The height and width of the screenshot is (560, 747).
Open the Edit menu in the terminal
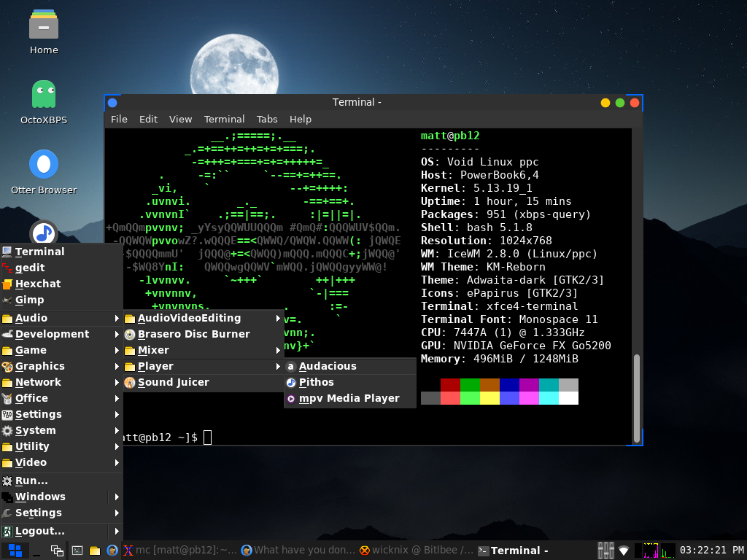tap(148, 119)
